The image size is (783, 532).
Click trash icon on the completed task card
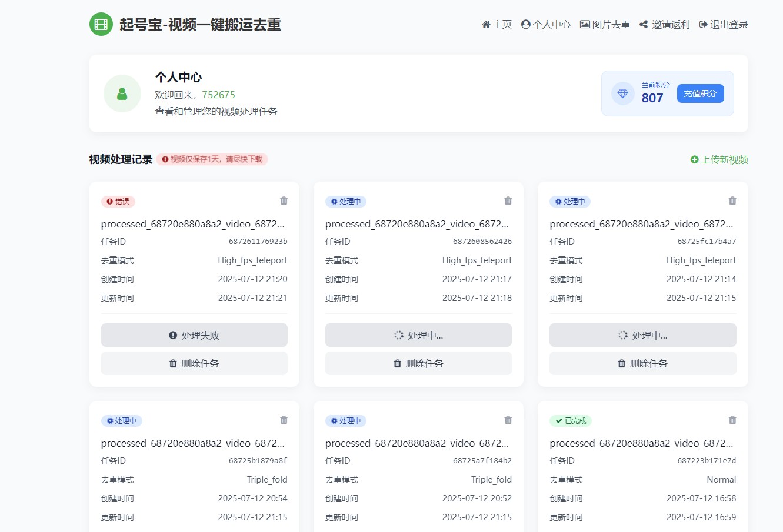(732, 420)
